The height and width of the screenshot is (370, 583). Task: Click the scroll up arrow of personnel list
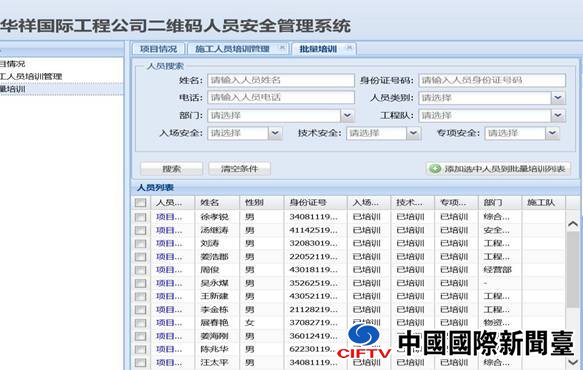(573, 224)
